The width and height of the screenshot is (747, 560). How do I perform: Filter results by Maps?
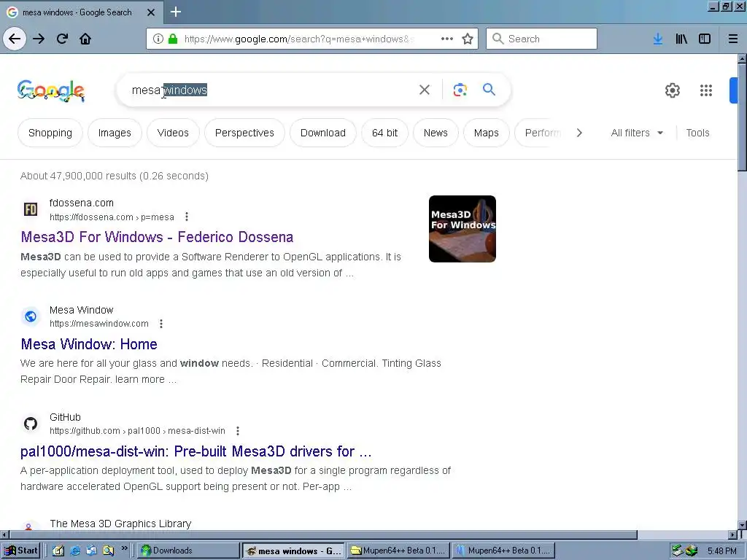click(486, 133)
